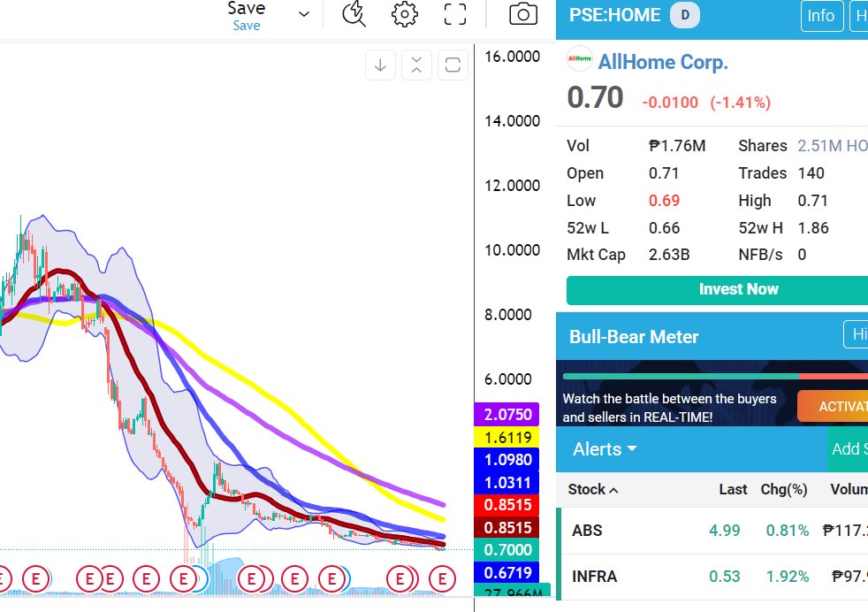Image resolution: width=868 pixels, height=612 pixels.
Task: Click the down arrow pane button
Action: pyautogui.click(x=380, y=65)
